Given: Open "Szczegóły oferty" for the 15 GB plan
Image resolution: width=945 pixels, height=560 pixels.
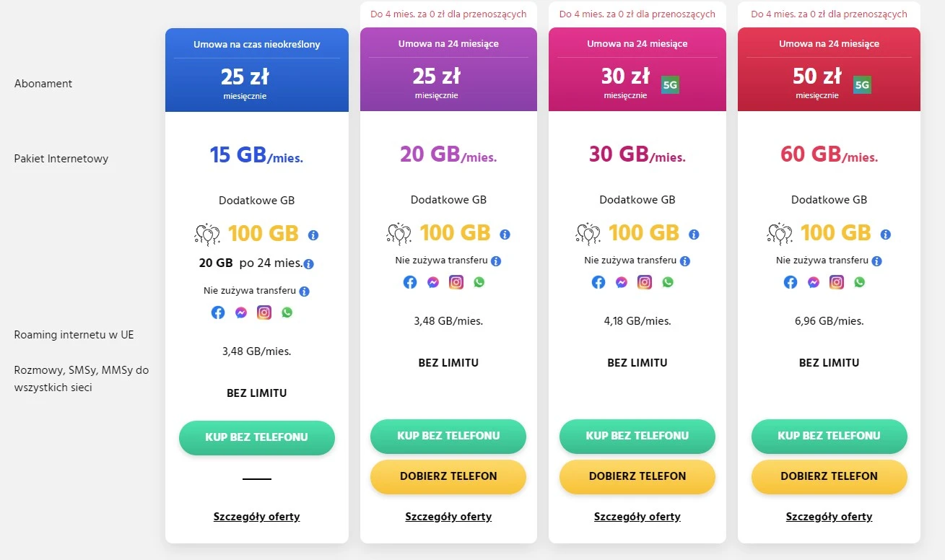Looking at the screenshot, I should (256, 517).
